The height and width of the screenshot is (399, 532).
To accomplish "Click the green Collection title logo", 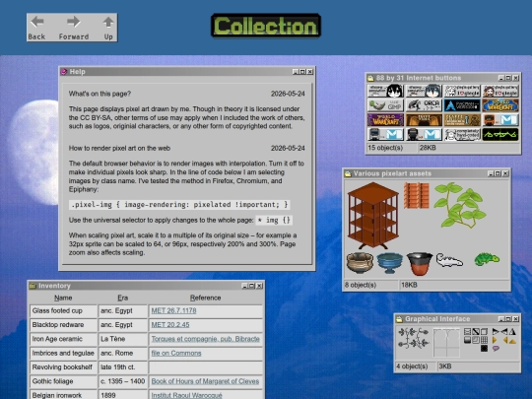I will [266, 26].
